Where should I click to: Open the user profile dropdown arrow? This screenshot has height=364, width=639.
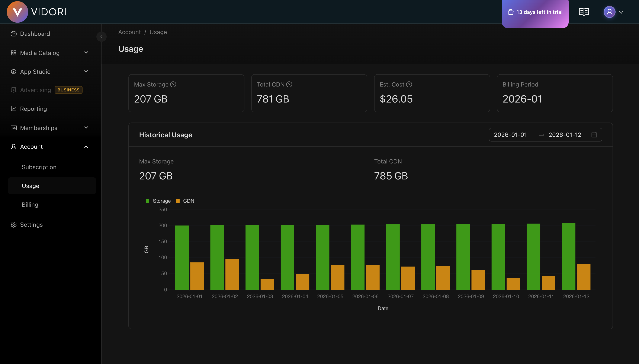[621, 12]
